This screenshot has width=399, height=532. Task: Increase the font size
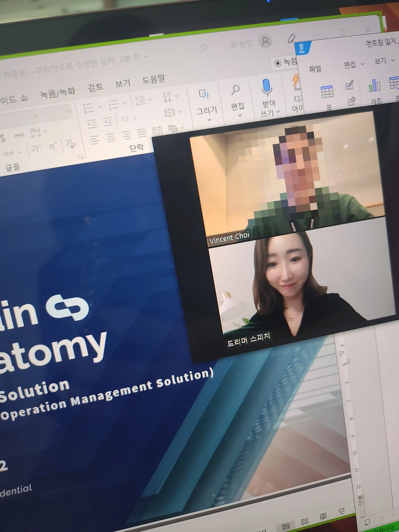pyautogui.click(x=36, y=149)
